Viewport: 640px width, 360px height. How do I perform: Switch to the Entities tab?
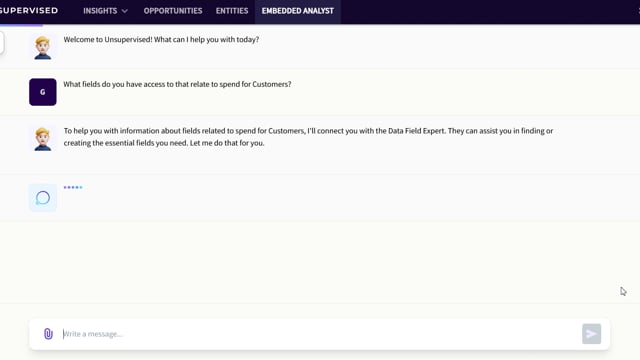click(x=232, y=11)
